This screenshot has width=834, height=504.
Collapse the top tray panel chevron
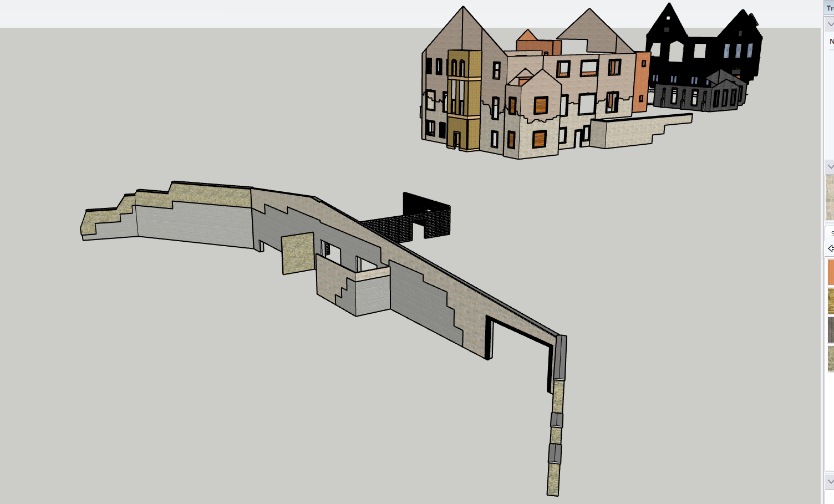(830, 24)
